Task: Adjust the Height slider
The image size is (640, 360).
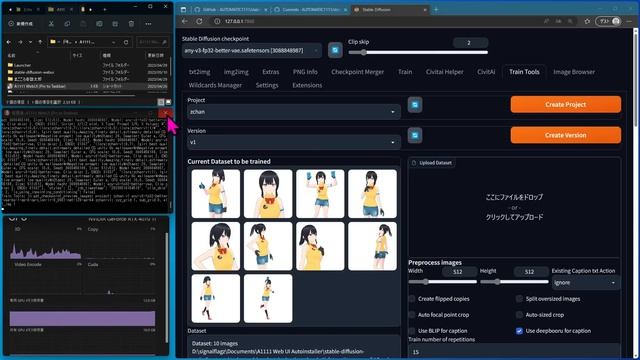Action: (514, 282)
